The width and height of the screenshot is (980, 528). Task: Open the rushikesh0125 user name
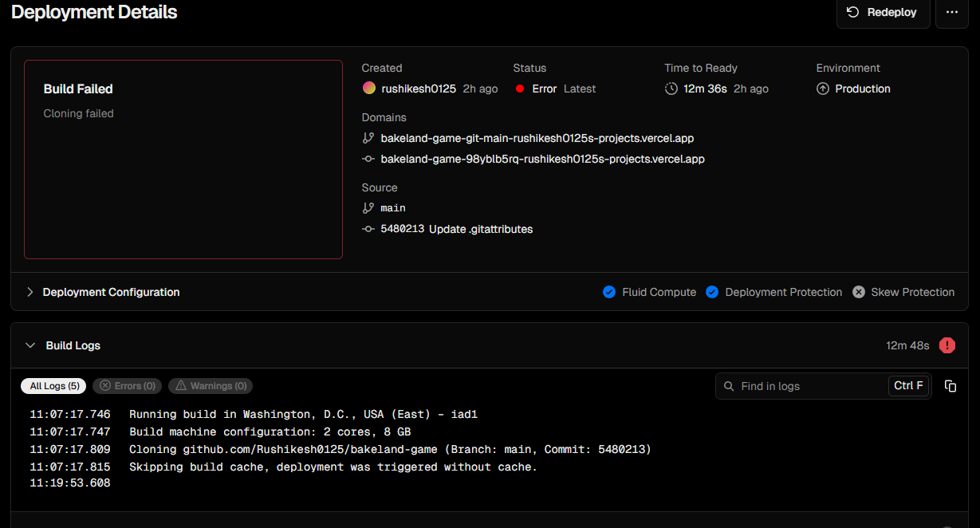point(419,89)
